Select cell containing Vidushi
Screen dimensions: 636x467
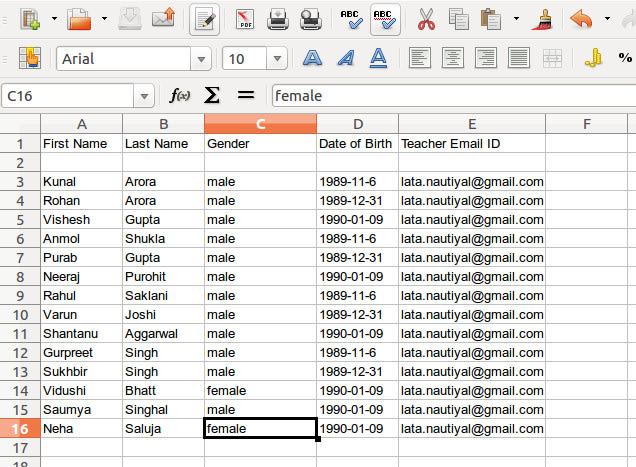coord(81,390)
